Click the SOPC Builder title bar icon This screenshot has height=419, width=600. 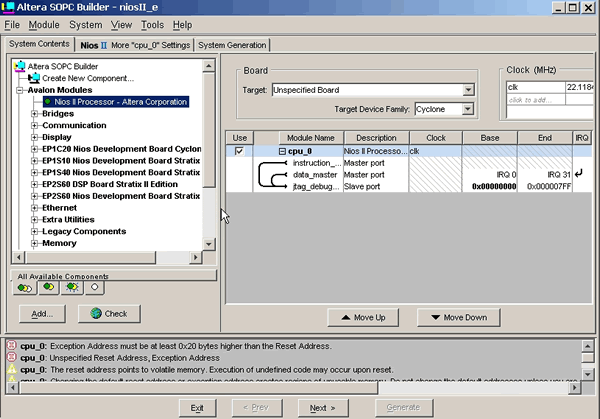pyautogui.click(x=8, y=7)
